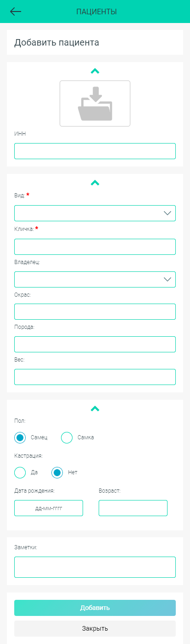The width and height of the screenshot is (190, 644).
Task: Select the Самец radio button
Action: [20, 437]
